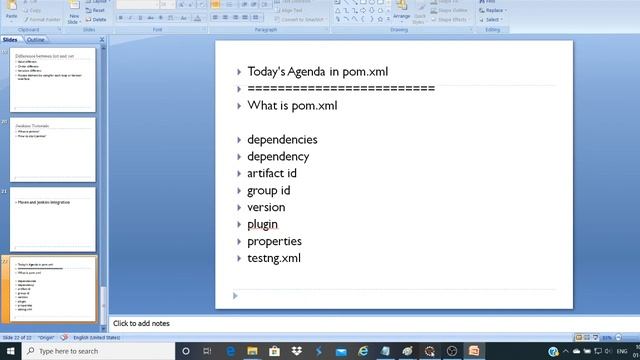Open the Change Case menu
Image resolution: width=640 pixels, height=360 pixels.
184,18
